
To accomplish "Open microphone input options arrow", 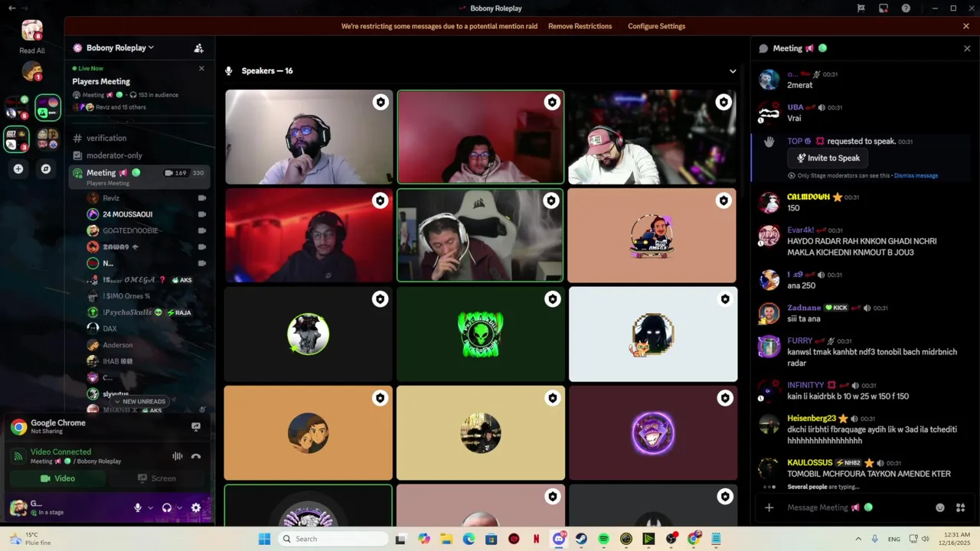I will [x=150, y=507].
